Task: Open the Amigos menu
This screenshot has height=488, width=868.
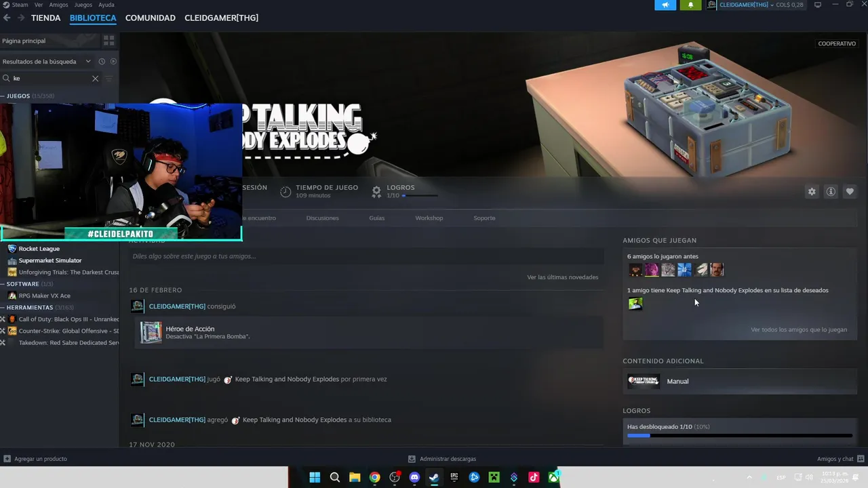Action: point(58,5)
